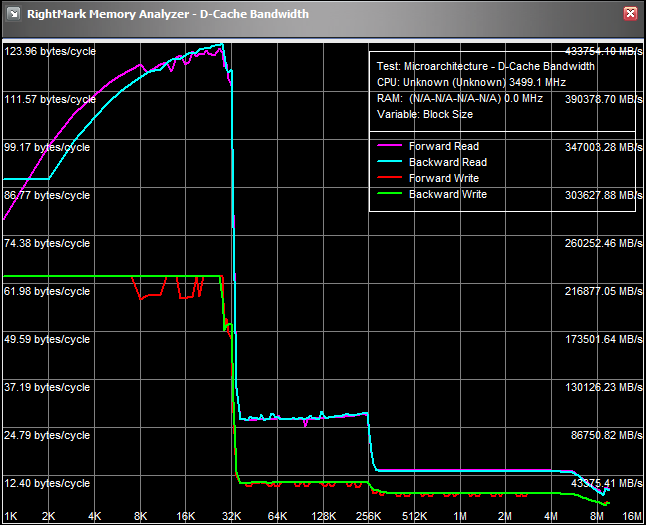Click the RAM: (N/A-N/A-N/A-N/A) 0.0 MHz line
Viewport: 646px width, 525px height.
click(460, 98)
